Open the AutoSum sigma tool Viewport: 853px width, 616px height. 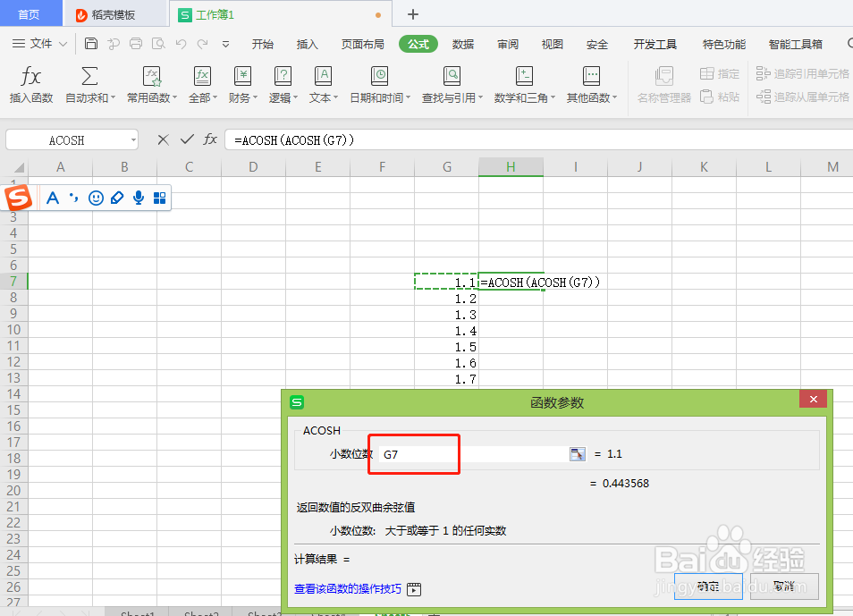coord(89,76)
